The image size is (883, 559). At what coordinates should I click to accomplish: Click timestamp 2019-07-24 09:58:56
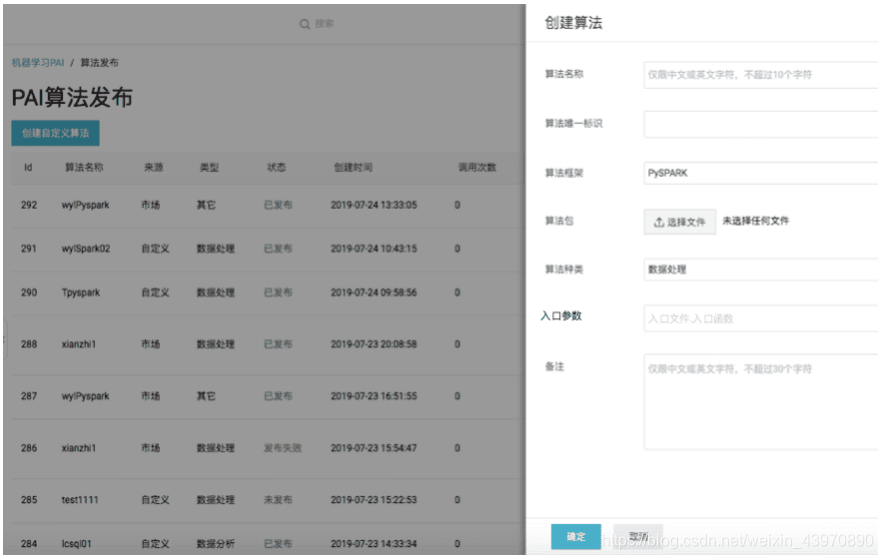tap(374, 293)
